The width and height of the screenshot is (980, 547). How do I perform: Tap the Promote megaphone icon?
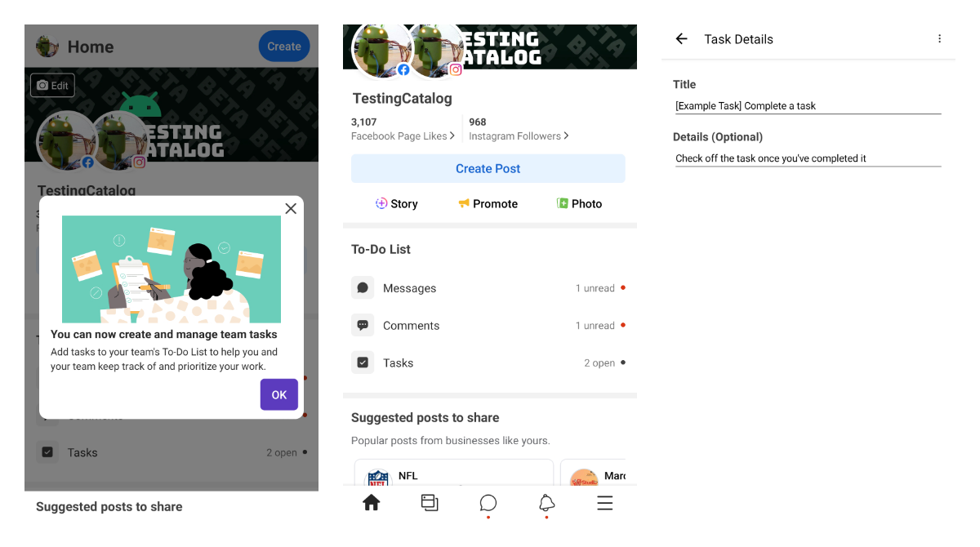tap(463, 203)
